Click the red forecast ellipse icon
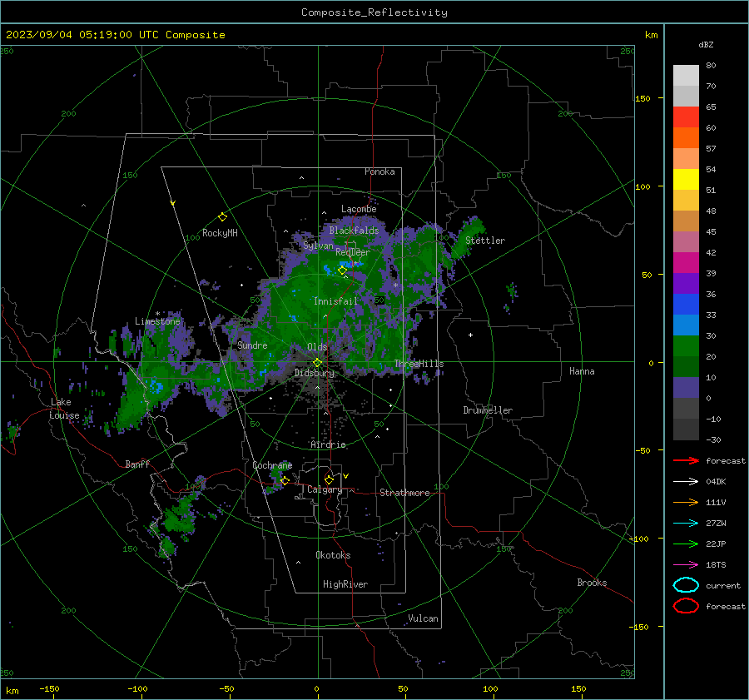This screenshot has width=749, height=700. tap(686, 606)
